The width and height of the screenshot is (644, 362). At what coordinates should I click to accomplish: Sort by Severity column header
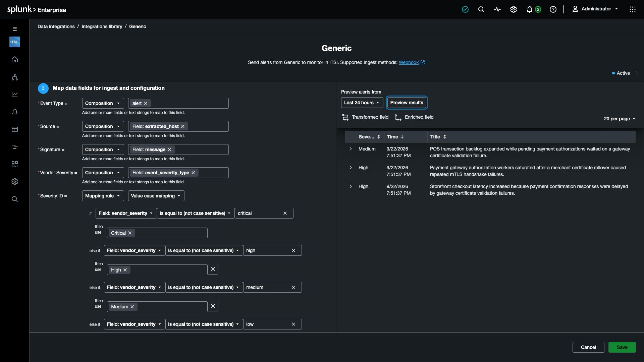[369, 137]
